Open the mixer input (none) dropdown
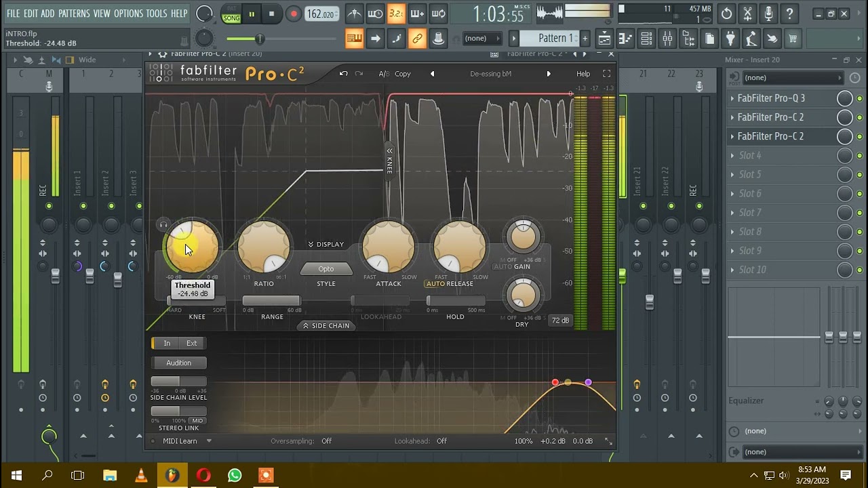 (792, 77)
